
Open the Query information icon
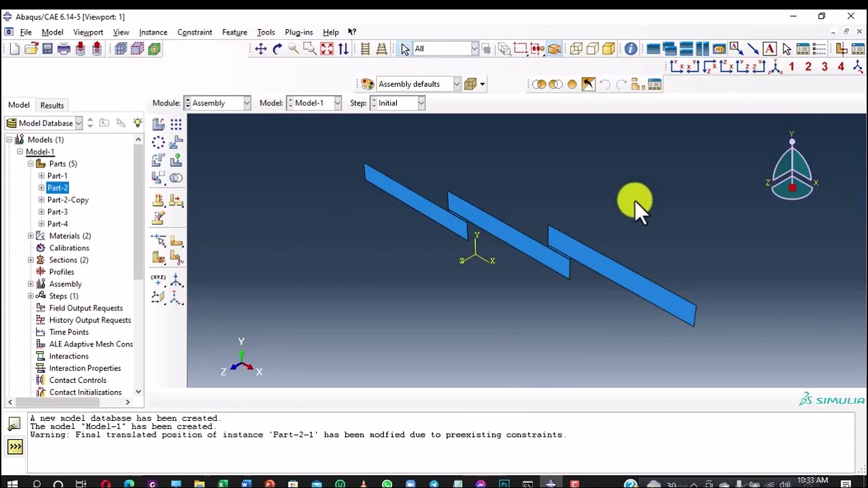(631, 49)
